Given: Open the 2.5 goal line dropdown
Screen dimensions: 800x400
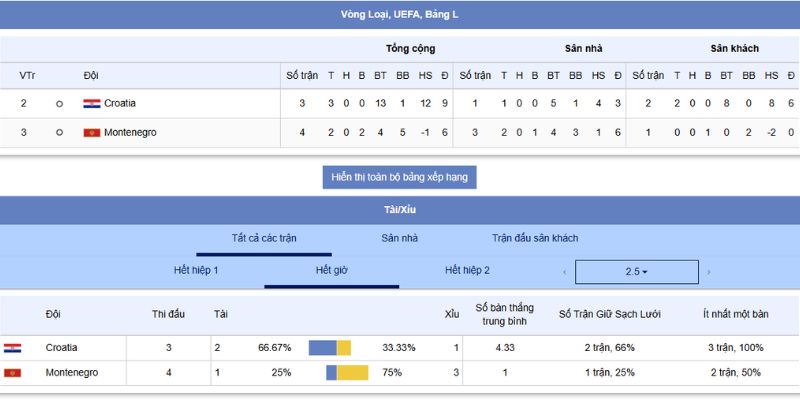Looking at the screenshot, I should (x=636, y=272).
